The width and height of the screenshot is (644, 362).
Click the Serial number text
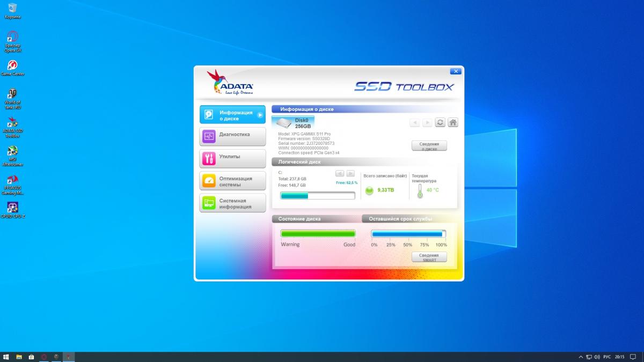coord(306,143)
